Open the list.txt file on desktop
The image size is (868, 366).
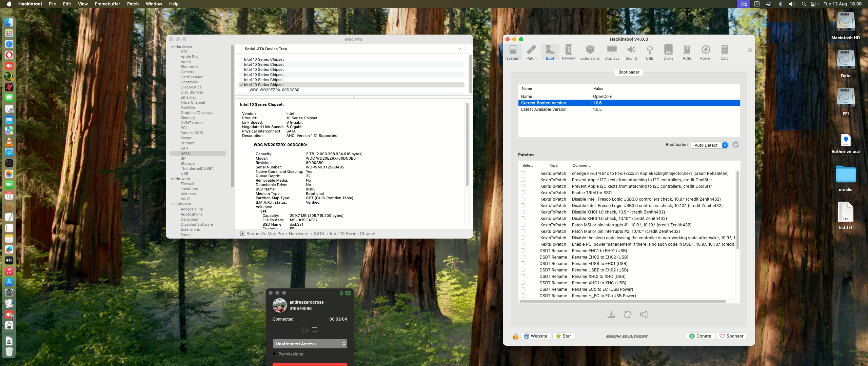click(x=845, y=216)
